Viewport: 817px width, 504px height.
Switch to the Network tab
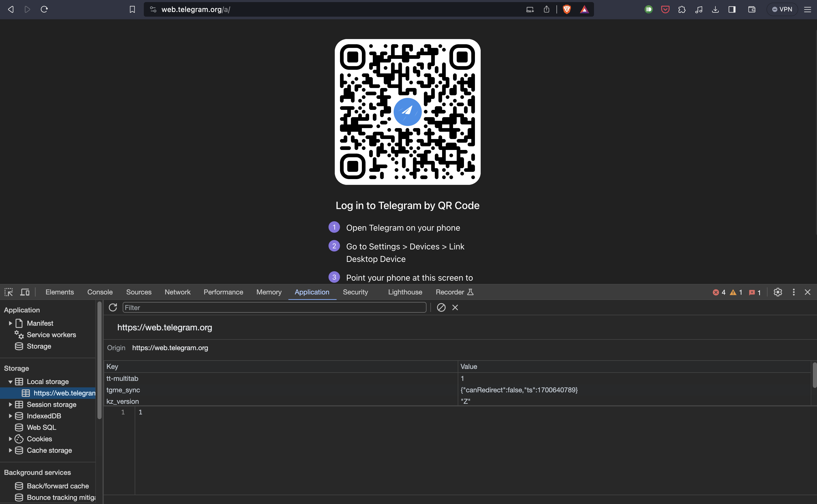177,292
